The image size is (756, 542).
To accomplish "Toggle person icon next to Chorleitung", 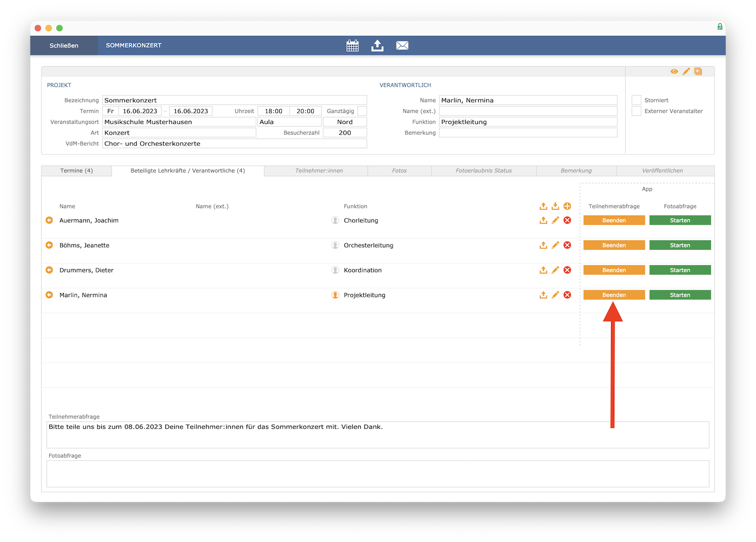I will [335, 220].
